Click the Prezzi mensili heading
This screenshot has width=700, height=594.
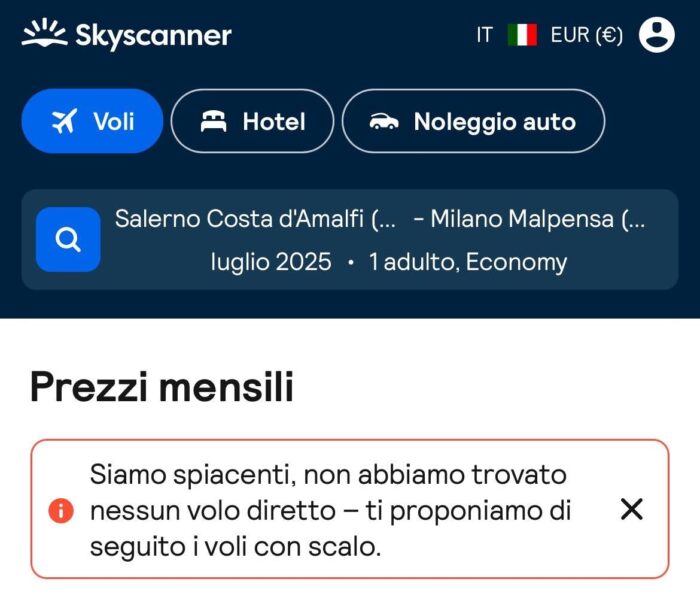162,387
